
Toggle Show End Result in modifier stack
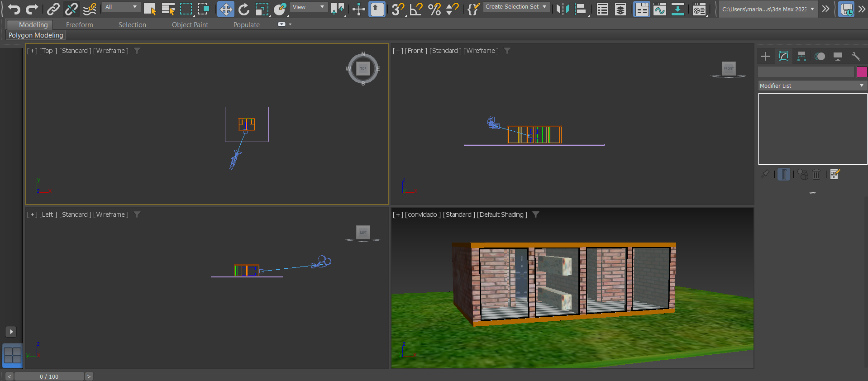coord(784,174)
